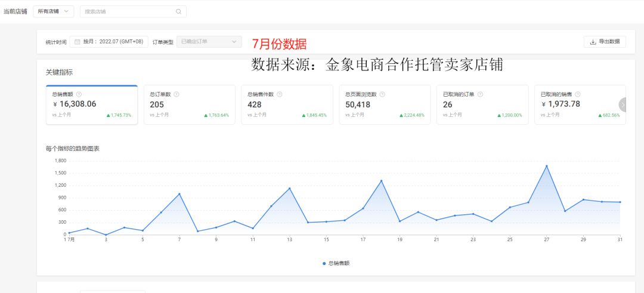Click help icon next to 总销售额
This screenshot has height=293, width=644.
coord(79,94)
